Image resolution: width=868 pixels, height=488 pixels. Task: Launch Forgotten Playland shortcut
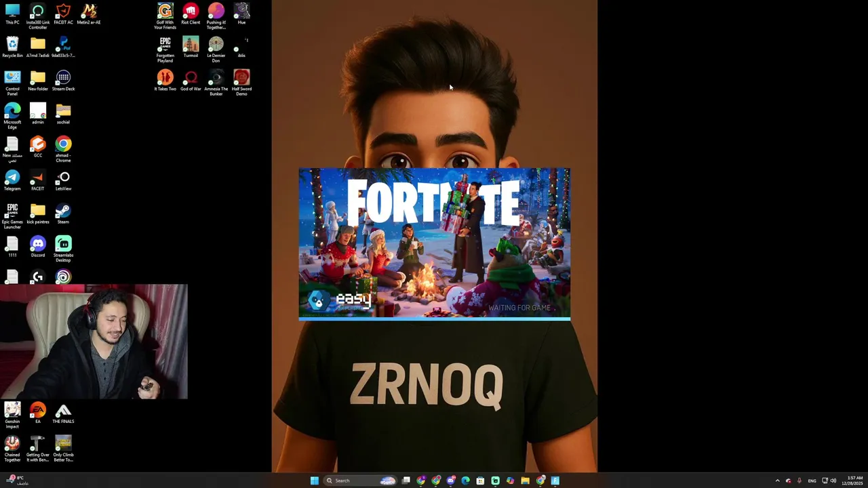[165, 49]
